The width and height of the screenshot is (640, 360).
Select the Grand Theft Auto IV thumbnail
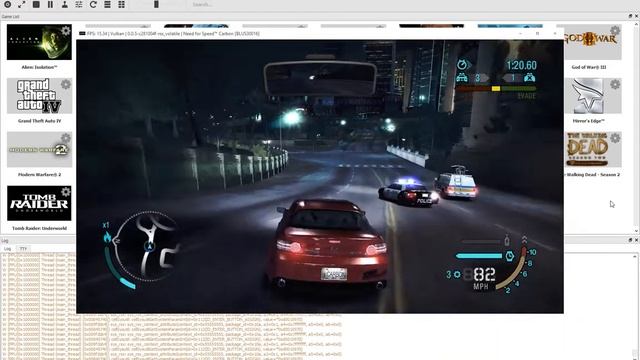point(39,96)
